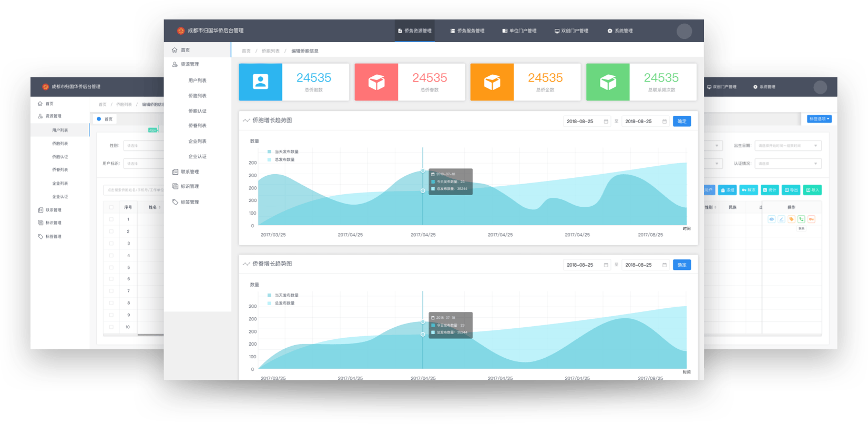Click the eye view icon in 操作 column
This screenshot has height=424, width=868.
(771, 219)
